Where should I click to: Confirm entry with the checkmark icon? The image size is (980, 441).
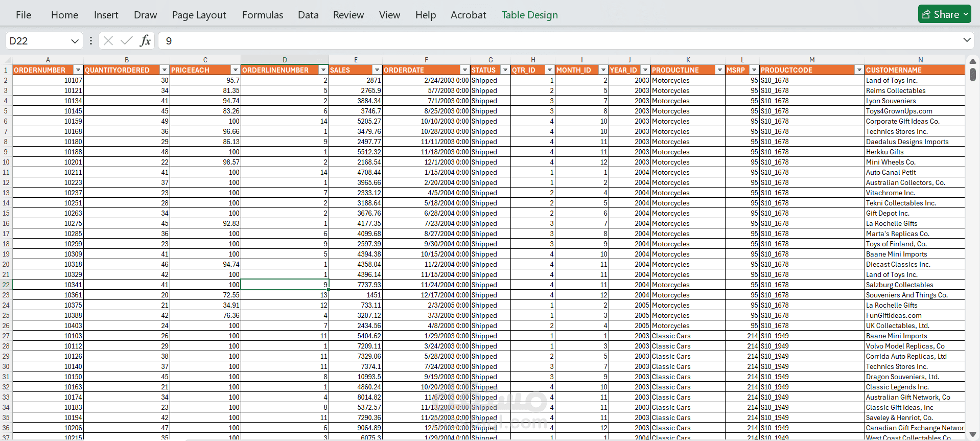[127, 41]
